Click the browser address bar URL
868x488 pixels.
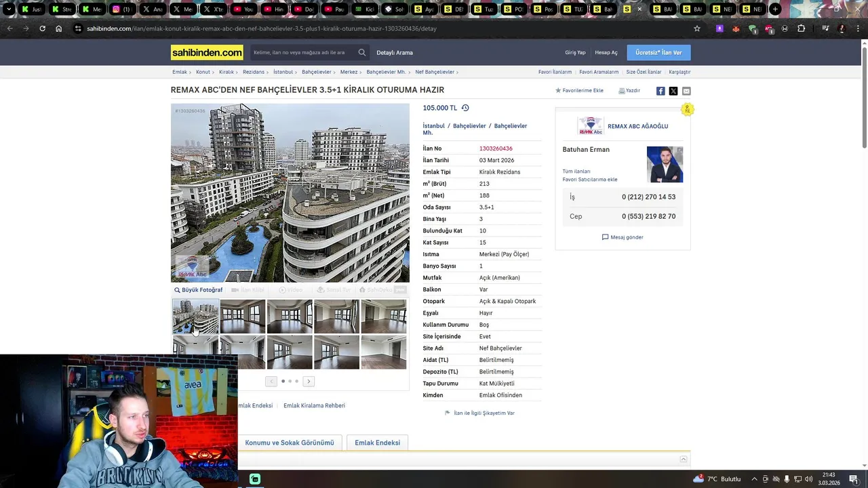tap(262, 28)
